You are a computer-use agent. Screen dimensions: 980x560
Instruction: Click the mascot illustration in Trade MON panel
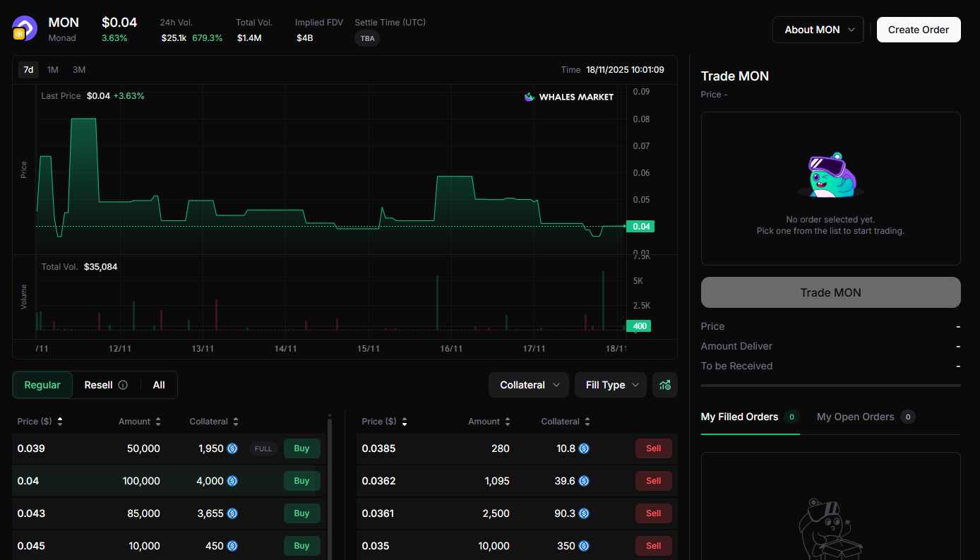pos(830,174)
